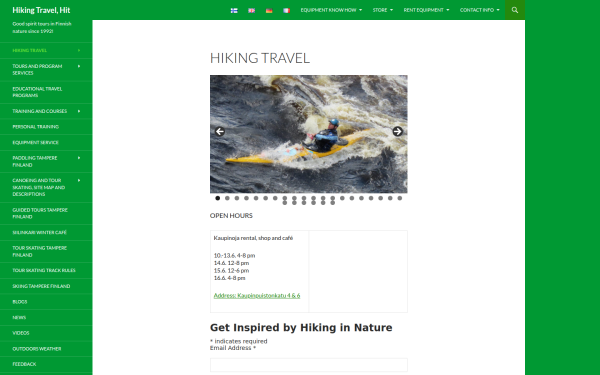Click Get Inspired by Hiking in Nature heading

point(301,328)
